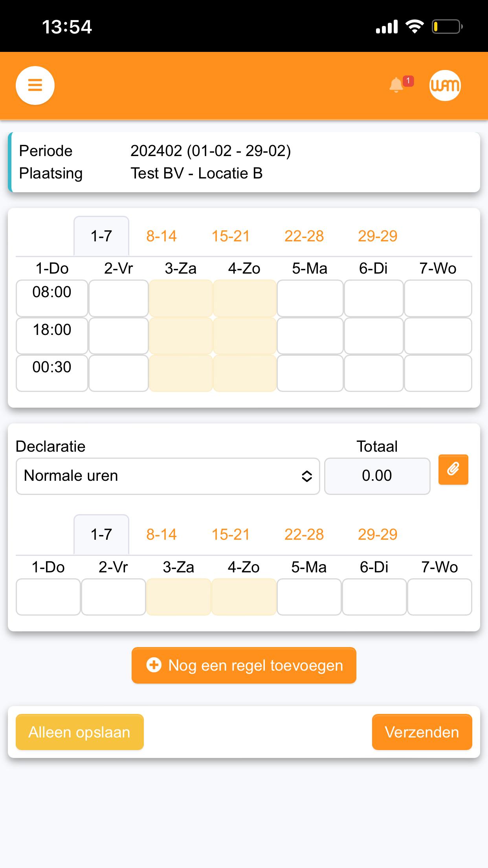This screenshot has height=868, width=488.
Task: Click the paperclip attachment button
Action: coord(453,469)
